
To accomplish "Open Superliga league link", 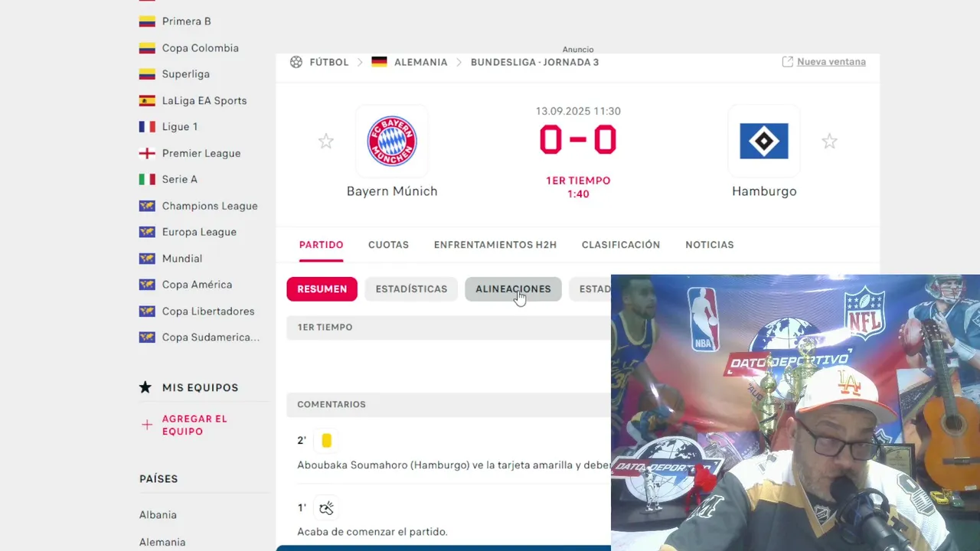I will pyautogui.click(x=186, y=74).
